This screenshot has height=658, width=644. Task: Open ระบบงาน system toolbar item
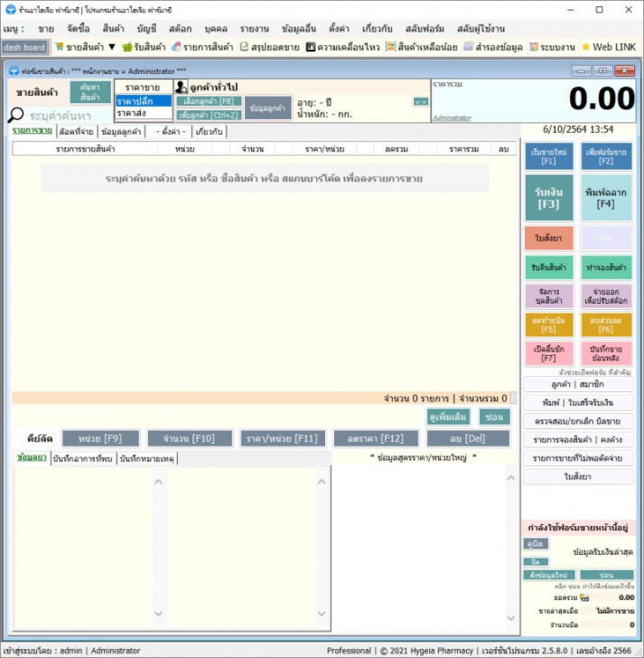[x=552, y=47]
